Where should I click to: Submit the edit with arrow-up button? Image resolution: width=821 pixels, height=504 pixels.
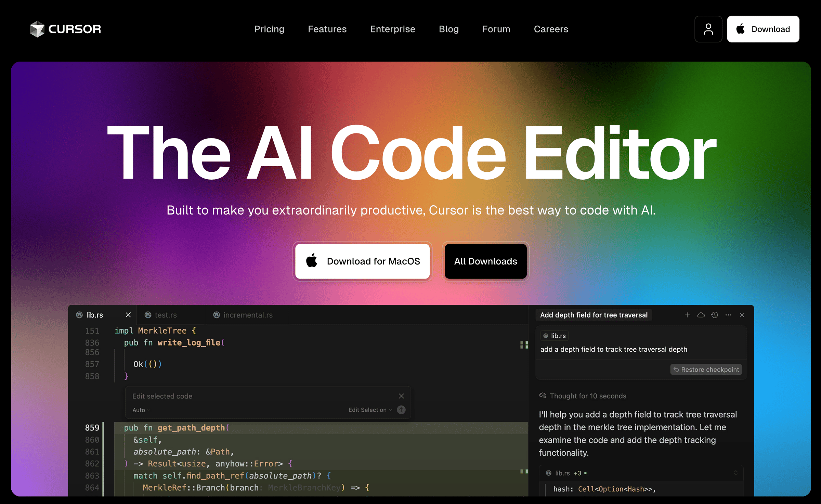(401, 410)
